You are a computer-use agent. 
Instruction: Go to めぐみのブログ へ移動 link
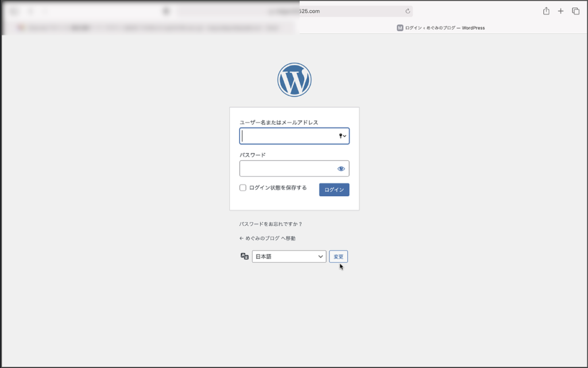(x=268, y=239)
